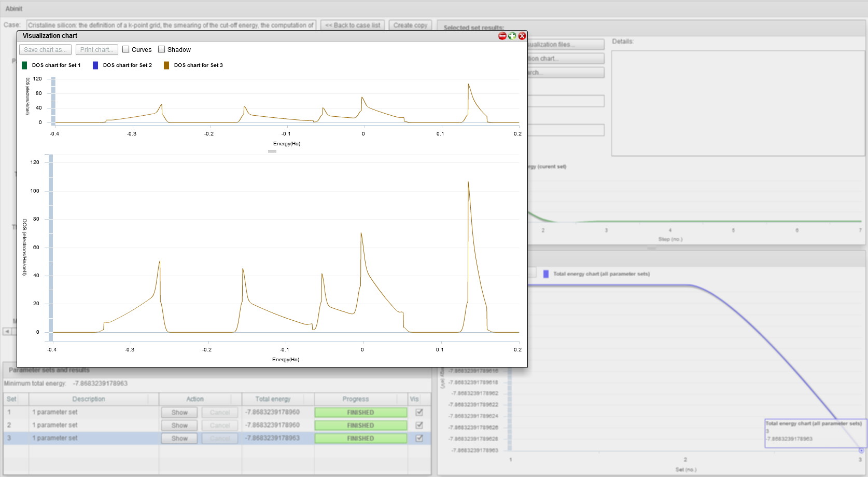Viewport: 868px width, 477px height.
Task: Click Show button for set 3
Action: coord(179,439)
